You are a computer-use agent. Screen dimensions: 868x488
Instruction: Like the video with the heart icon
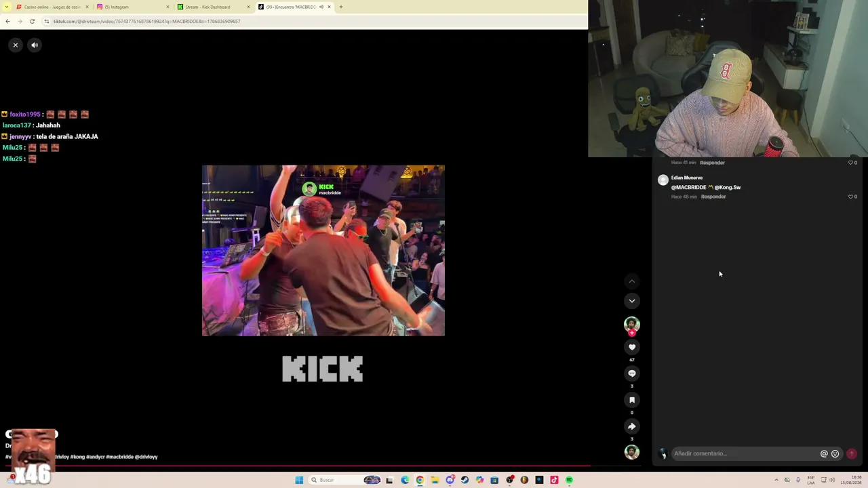click(x=632, y=347)
